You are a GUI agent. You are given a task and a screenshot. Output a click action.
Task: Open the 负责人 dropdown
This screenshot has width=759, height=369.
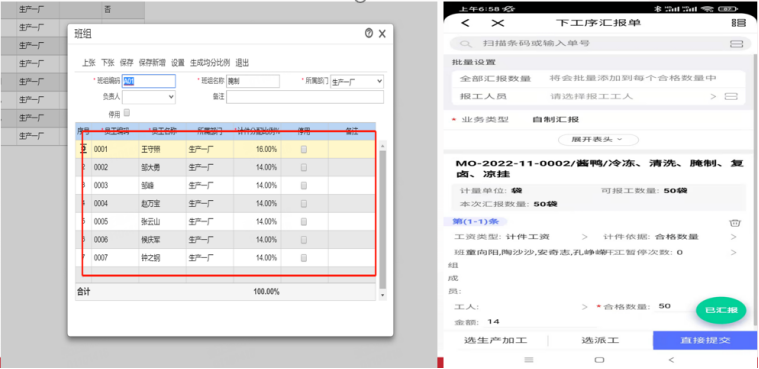tap(149, 97)
